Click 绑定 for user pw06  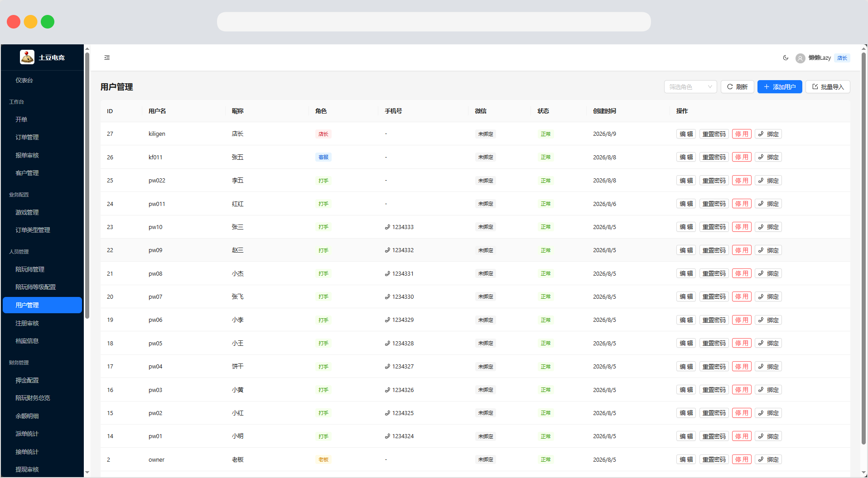click(768, 320)
